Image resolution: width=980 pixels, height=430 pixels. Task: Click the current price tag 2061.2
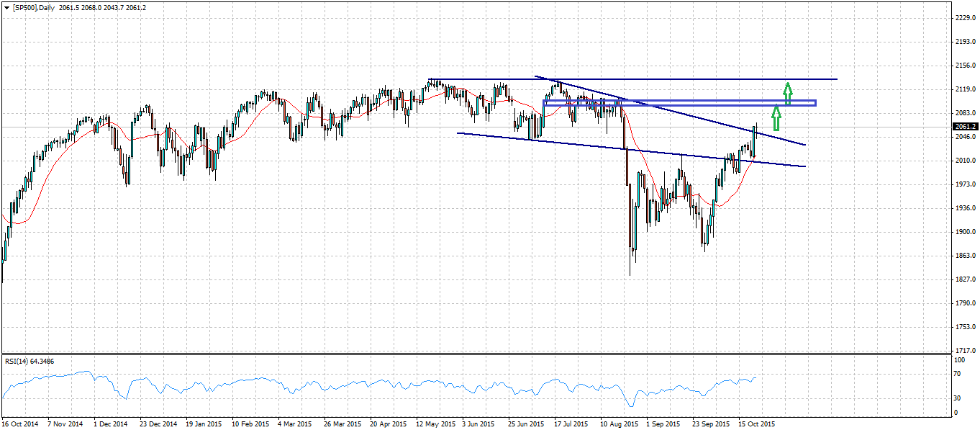(964, 127)
